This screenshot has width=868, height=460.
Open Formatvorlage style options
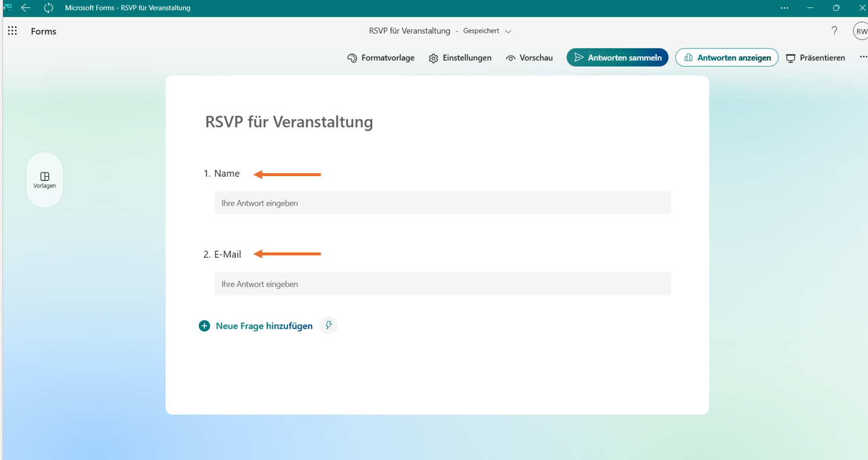pos(381,58)
